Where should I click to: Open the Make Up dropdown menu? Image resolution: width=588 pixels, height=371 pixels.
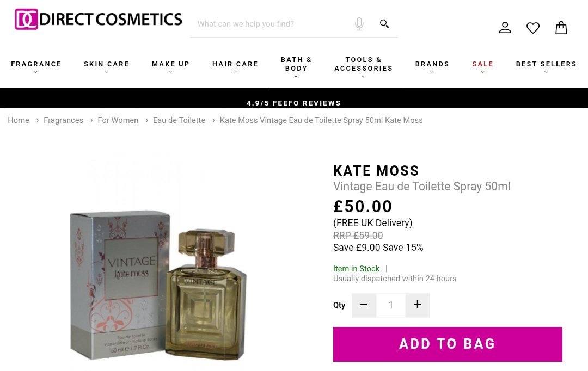tap(170, 64)
